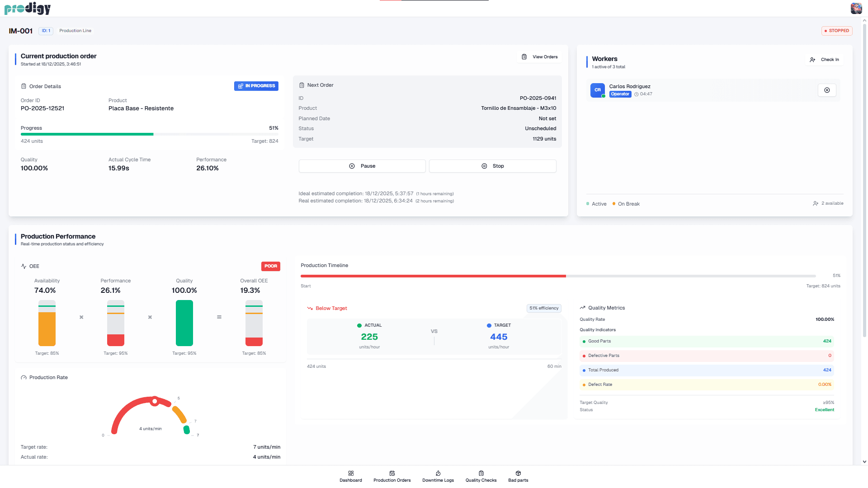Image resolution: width=868 pixels, height=488 pixels.
Task: Click the order progress bar
Action: 149,134
